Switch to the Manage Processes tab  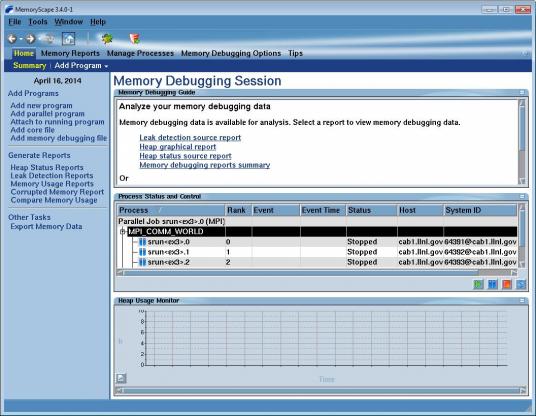tap(140, 53)
